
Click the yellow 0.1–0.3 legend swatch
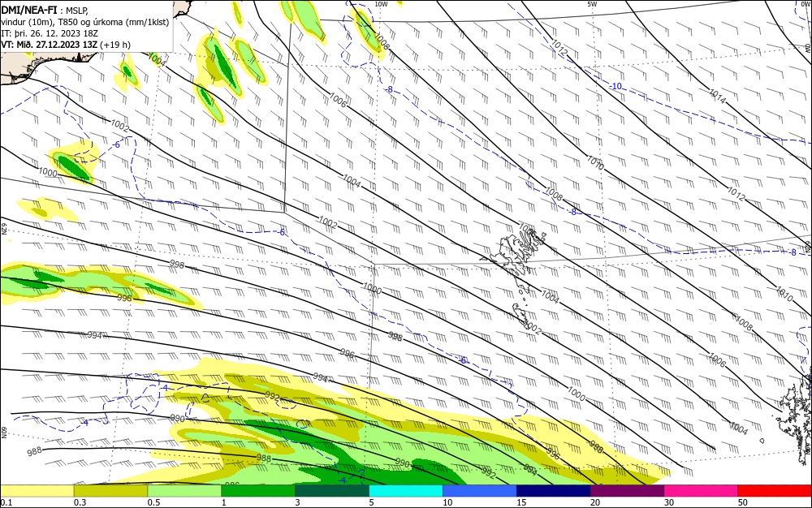coord(37,491)
